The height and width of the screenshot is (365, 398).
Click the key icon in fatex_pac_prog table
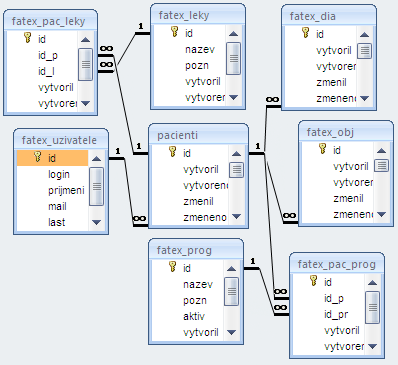pyautogui.click(x=314, y=280)
